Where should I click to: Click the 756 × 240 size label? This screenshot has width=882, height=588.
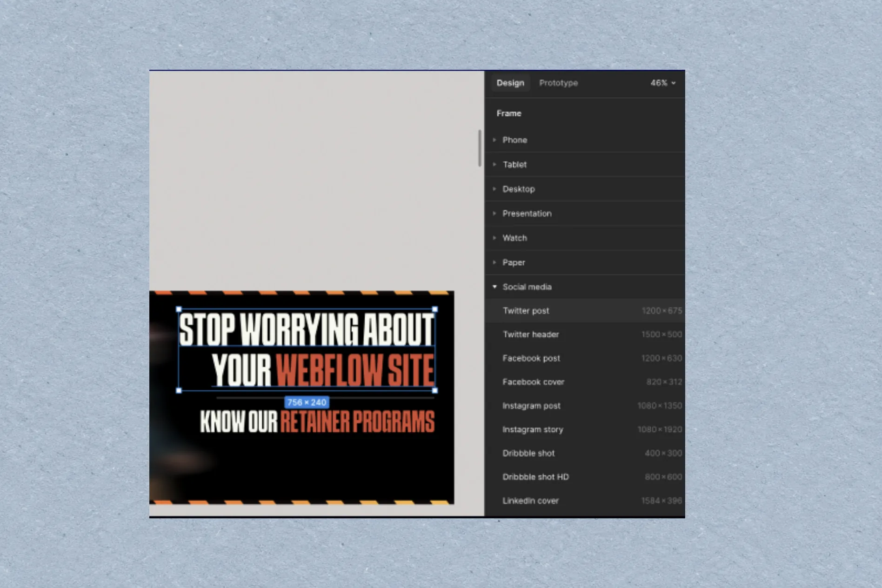click(x=307, y=402)
